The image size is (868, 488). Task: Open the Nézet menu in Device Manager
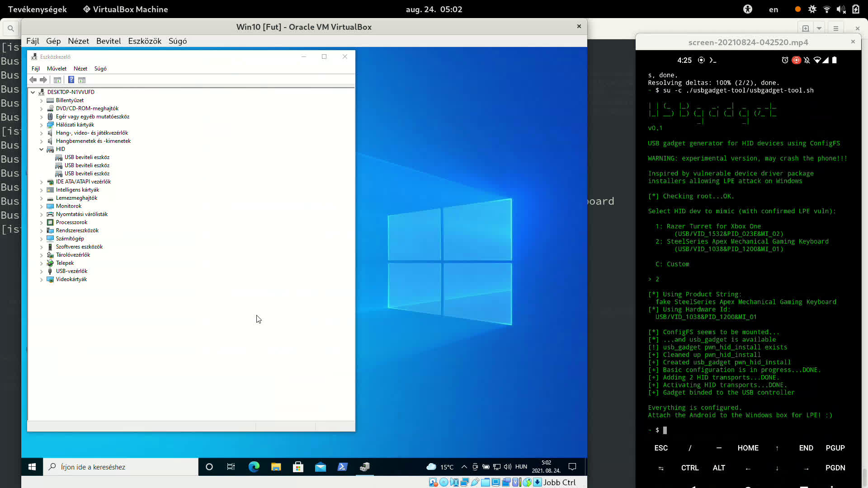pyautogui.click(x=80, y=69)
